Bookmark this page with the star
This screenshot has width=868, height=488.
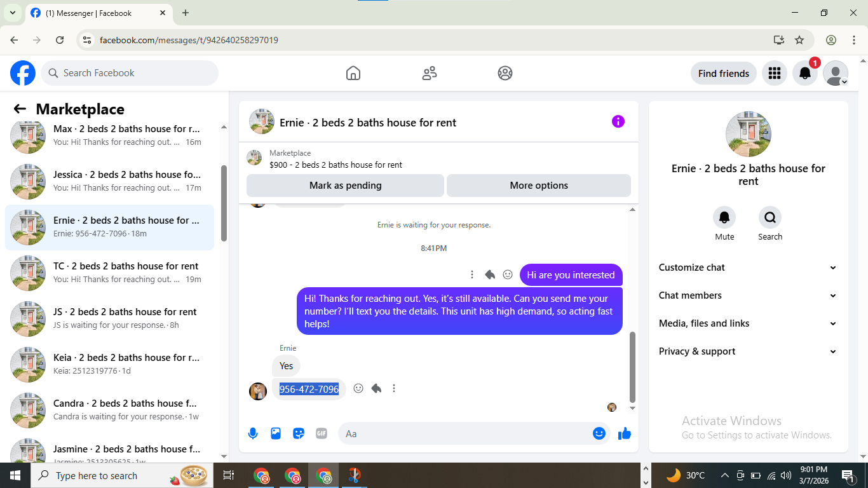click(x=799, y=40)
